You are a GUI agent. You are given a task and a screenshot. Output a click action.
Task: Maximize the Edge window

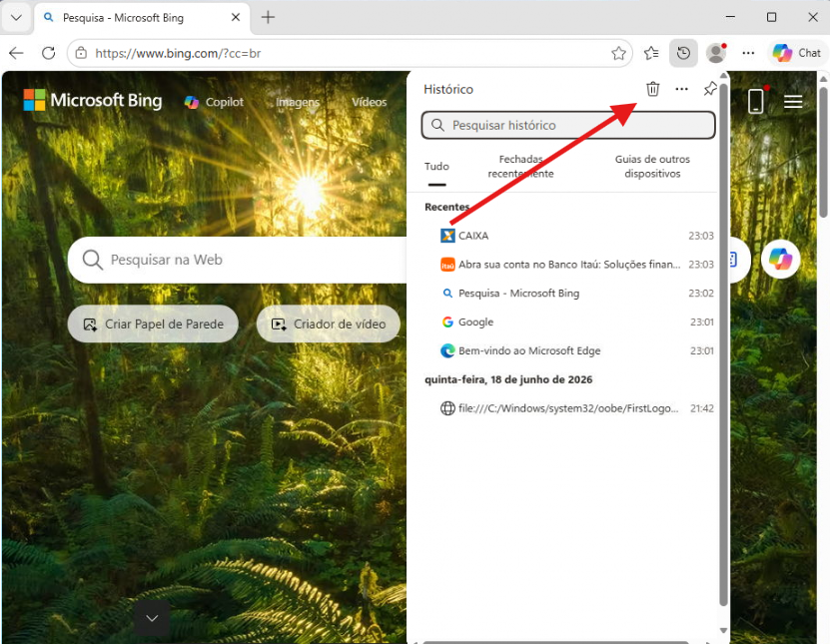coord(771,17)
